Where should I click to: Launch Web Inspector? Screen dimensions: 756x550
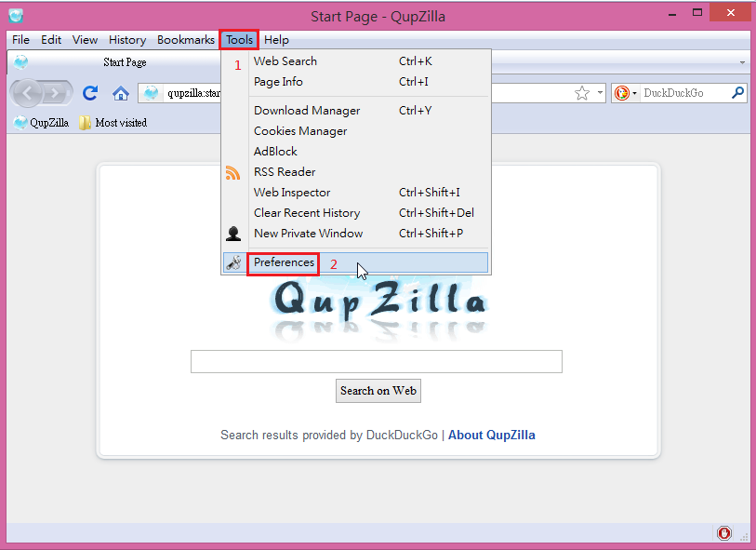[x=356, y=193]
